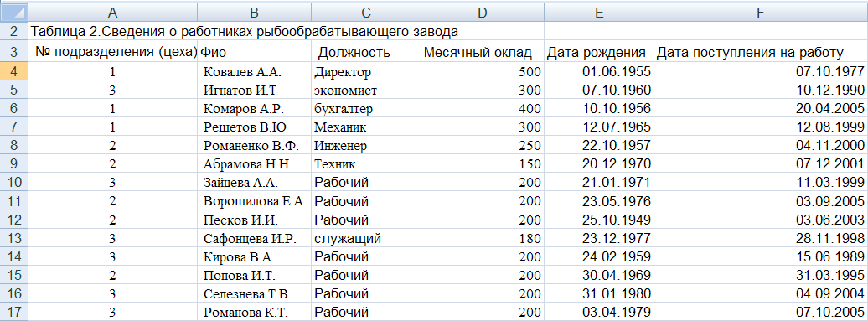
Task: Select birth date cell 22.10.1957
Action: (x=599, y=146)
